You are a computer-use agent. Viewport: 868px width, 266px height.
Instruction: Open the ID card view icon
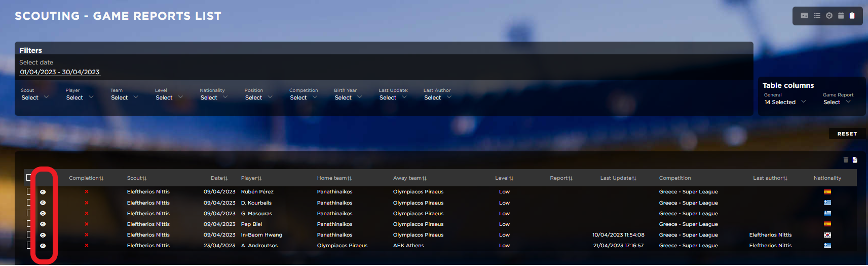804,16
